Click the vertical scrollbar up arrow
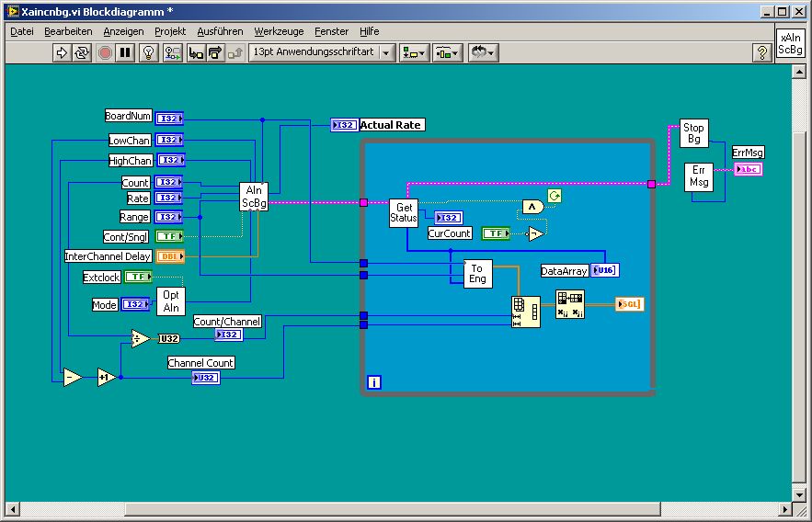The width and height of the screenshot is (812, 522). (799, 72)
